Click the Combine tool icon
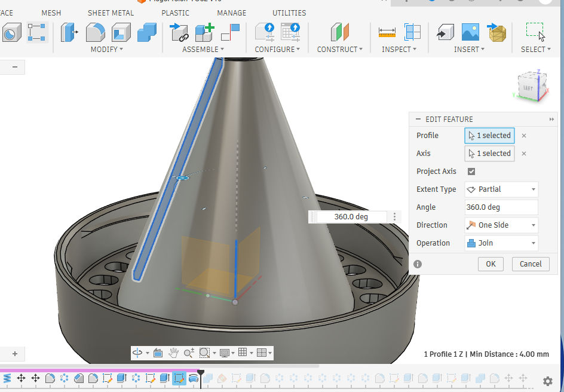Image resolution: width=564 pixels, height=392 pixels. point(147,32)
